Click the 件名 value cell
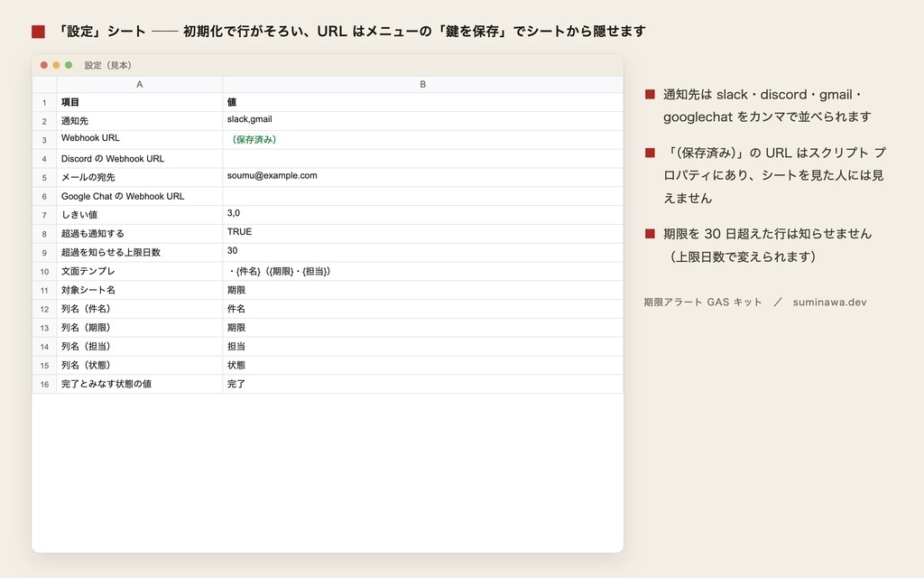This screenshot has width=924, height=578. click(422, 309)
